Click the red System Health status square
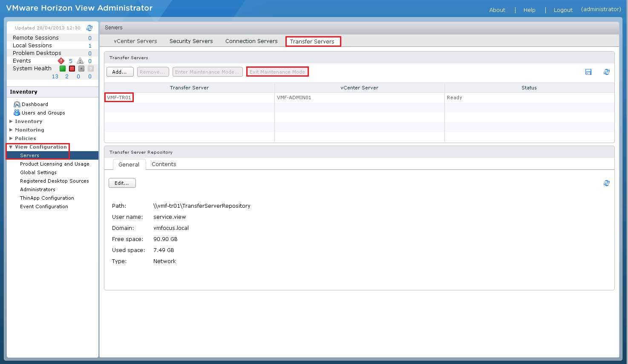 (x=72, y=69)
